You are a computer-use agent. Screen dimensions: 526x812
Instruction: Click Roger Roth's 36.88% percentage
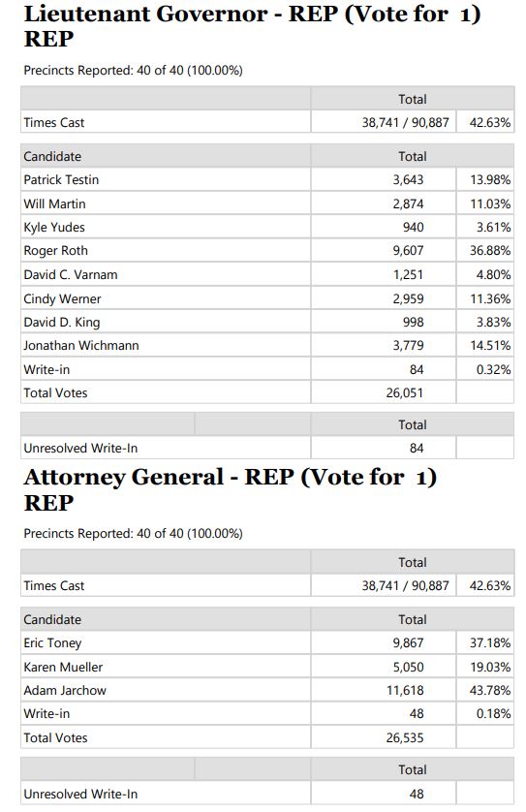pos(490,251)
